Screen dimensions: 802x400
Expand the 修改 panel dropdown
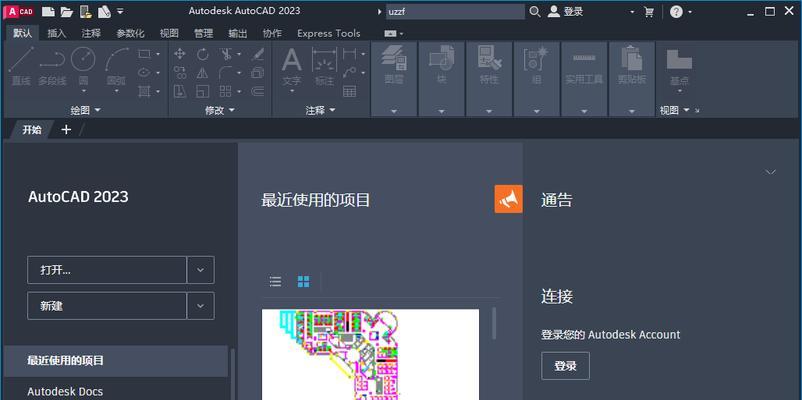(x=220, y=110)
